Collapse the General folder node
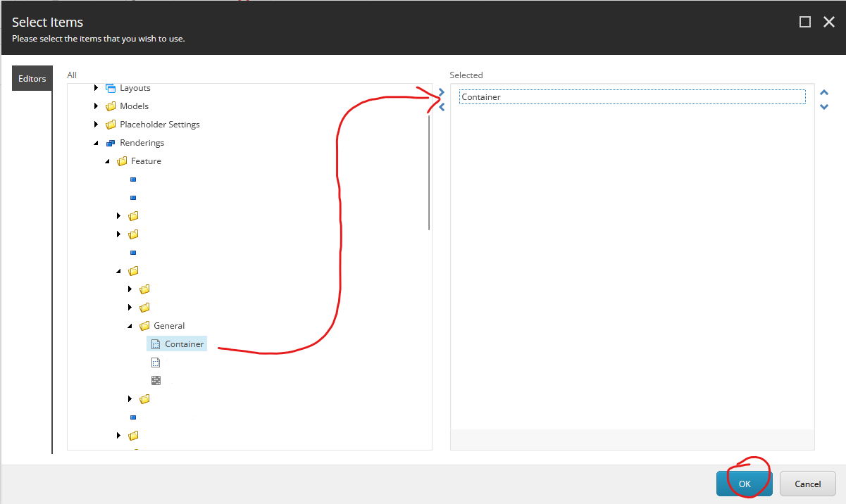 pyautogui.click(x=130, y=325)
